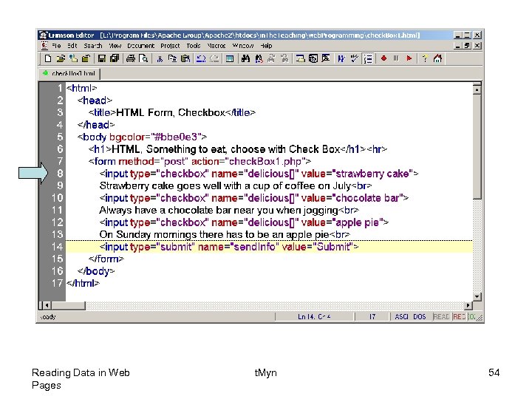The height and width of the screenshot is (399, 532).
Task: Restore the inner document window
Action: tap(467, 46)
